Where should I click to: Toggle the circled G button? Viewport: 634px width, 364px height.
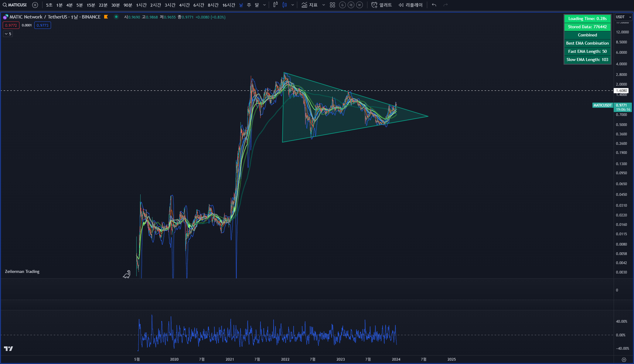point(342,5)
